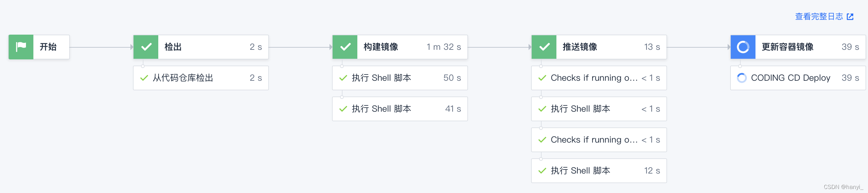Click the 从代码仓库检出 sub-step card
The image size is (868, 193).
[201, 78]
